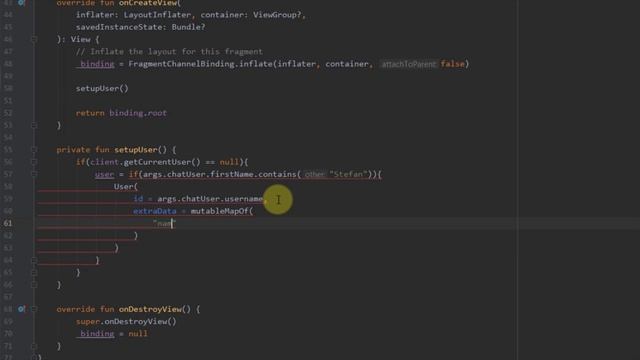Collapse the 'user = if(args.chatUser...' block fold marker
Viewport: 640px width, 360px height.
pyautogui.click(x=34, y=174)
